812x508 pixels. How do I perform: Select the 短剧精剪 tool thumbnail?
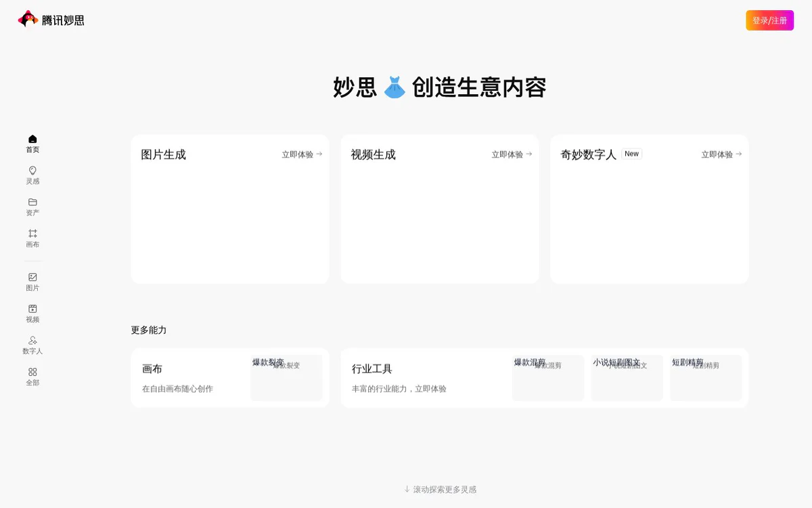coord(706,378)
